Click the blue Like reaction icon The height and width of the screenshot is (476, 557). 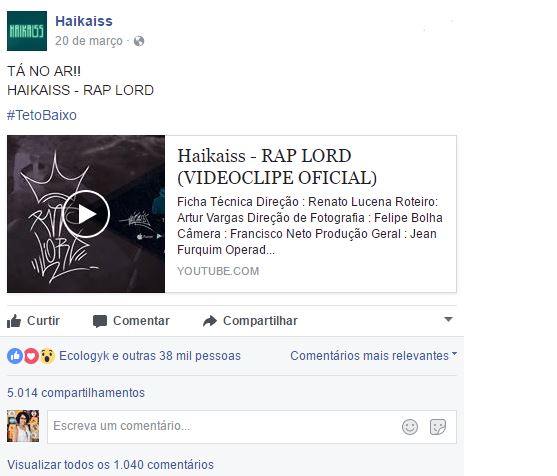(x=15, y=356)
